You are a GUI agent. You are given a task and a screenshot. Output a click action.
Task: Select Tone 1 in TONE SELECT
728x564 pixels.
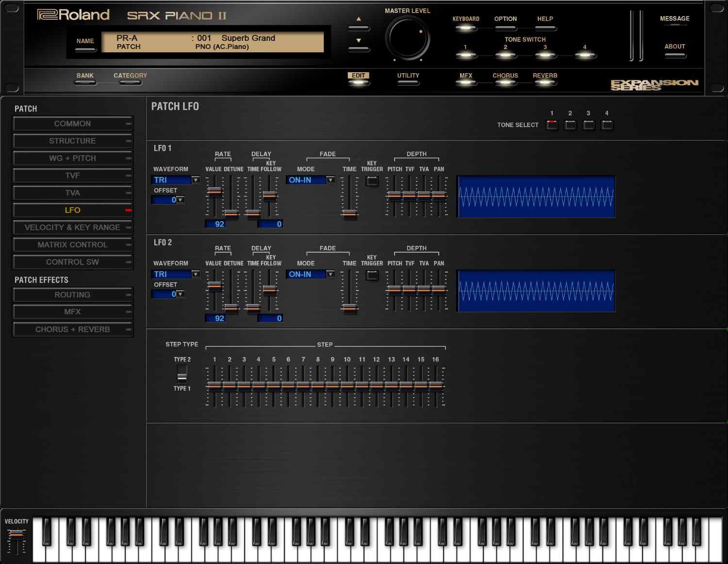click(x=551, y=125)
